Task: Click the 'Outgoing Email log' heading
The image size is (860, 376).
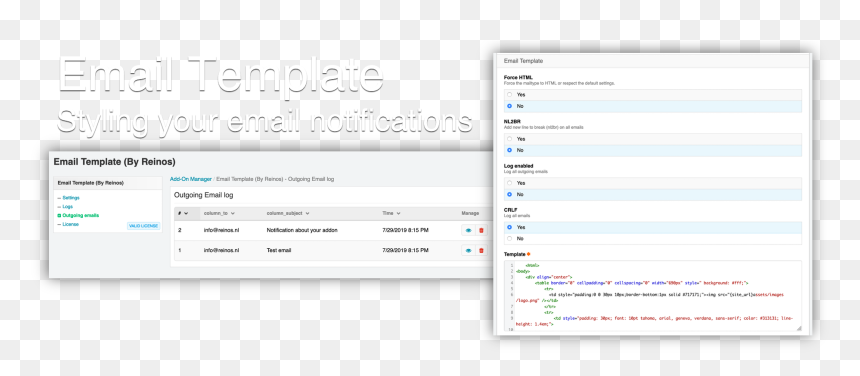Action: point(203,195)
